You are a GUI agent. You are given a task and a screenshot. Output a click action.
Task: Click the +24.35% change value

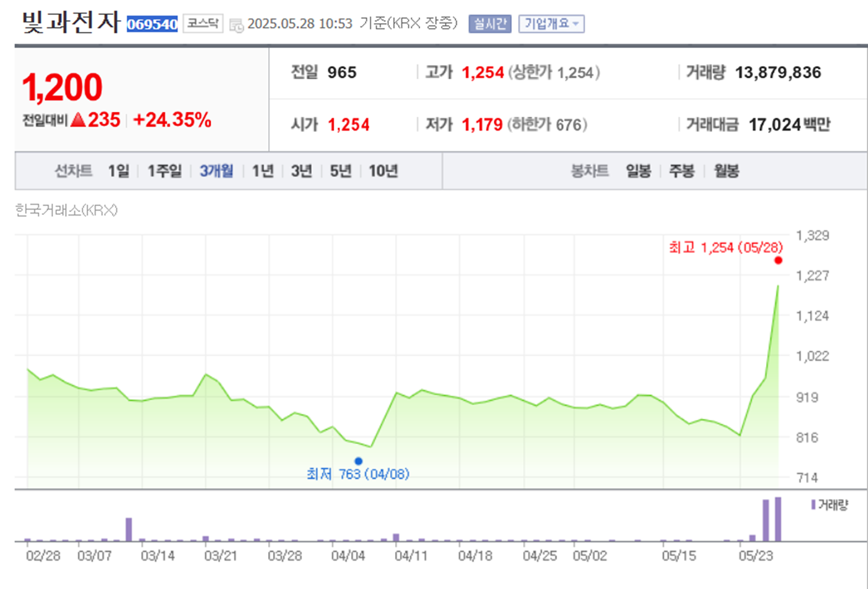pos(172,120)
